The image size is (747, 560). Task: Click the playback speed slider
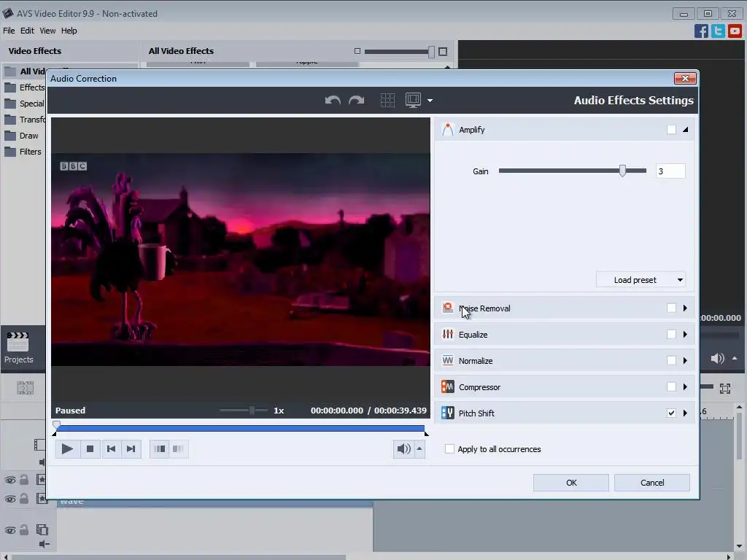click(244, 410)
